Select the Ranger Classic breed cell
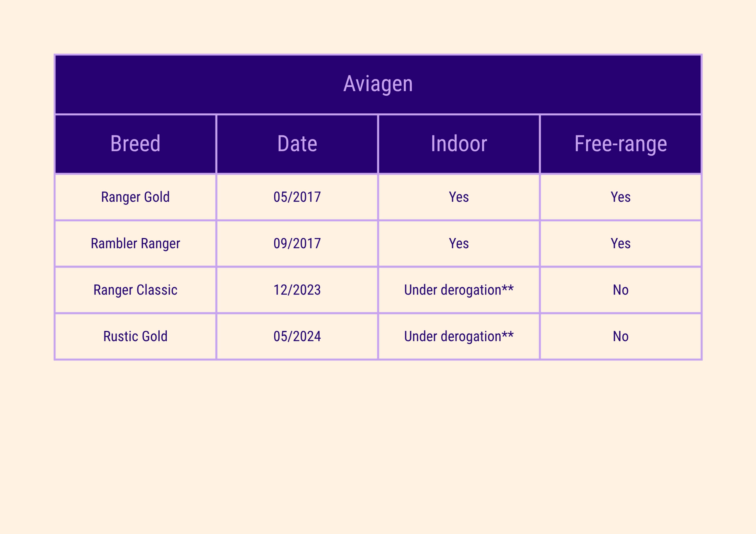Viewport: 756px width, 534px height. point(135,290)
